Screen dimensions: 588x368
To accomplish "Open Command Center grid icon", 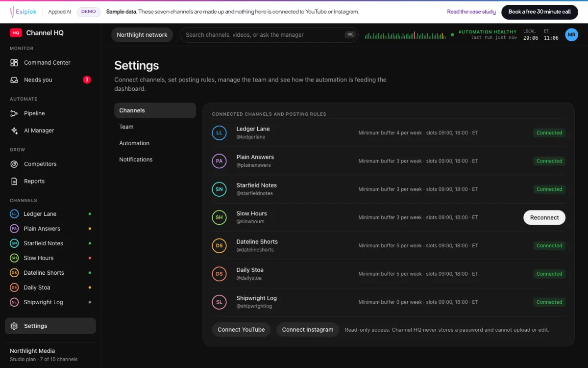I will [14, 63].
